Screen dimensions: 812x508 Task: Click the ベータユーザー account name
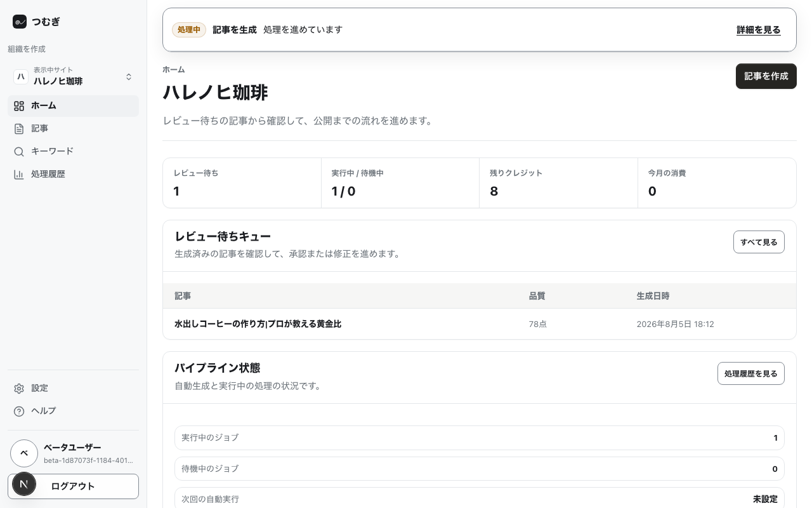coord(72,448)
